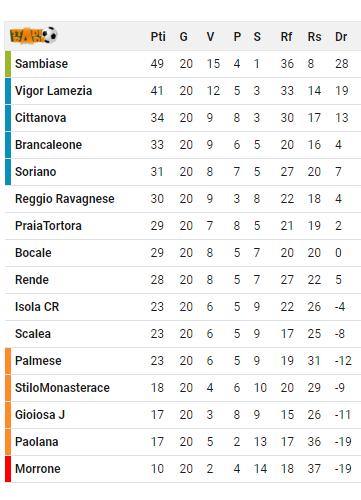Click PraiaTortora in the table
Image resolution: width=361 pixels, height=500 pixels.
point(48,226)
